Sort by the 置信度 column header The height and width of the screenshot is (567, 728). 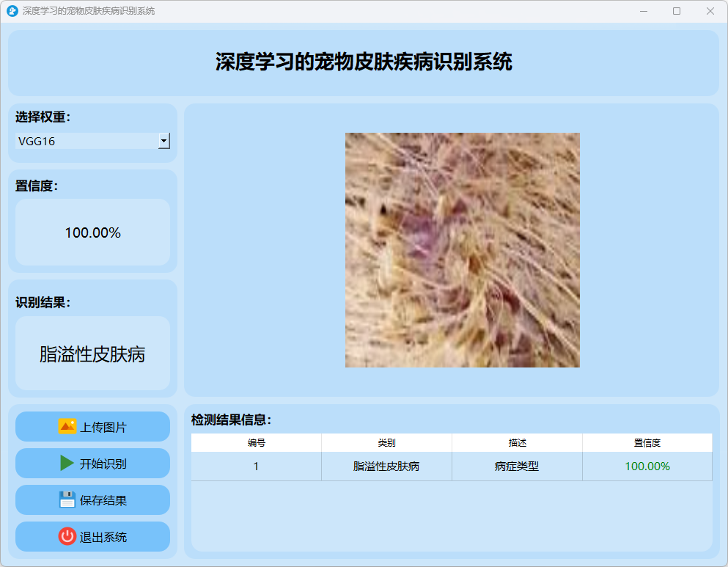point(647,442)
